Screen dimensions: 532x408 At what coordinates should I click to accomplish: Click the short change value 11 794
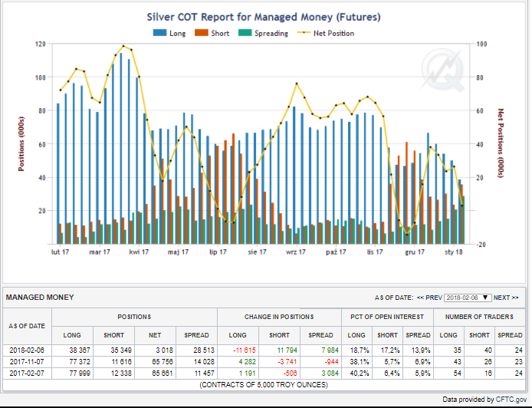tap(287, 350)
